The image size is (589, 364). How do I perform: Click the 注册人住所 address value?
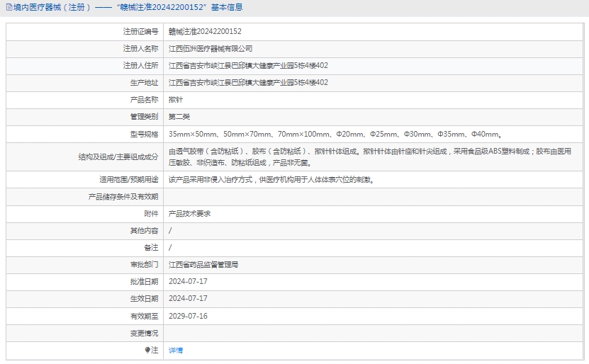coord(248,66)
